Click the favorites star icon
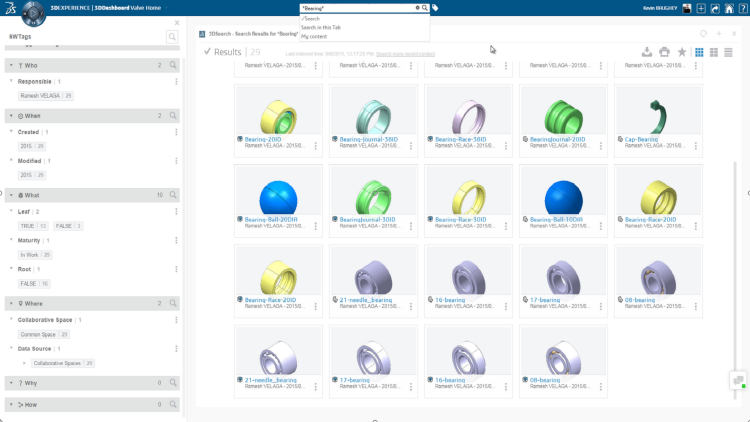Image resolution: width=750 pixels, height=422 pixels. pos(681,52)
